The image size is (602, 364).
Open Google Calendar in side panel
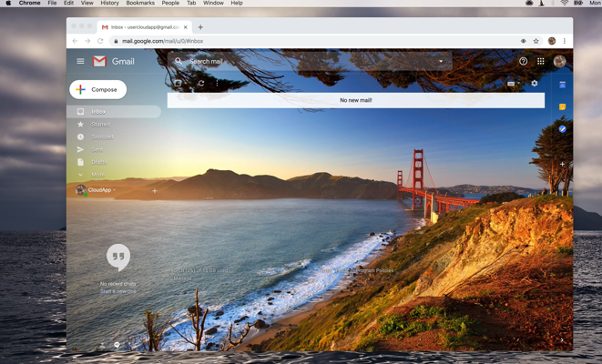[562, 85]
